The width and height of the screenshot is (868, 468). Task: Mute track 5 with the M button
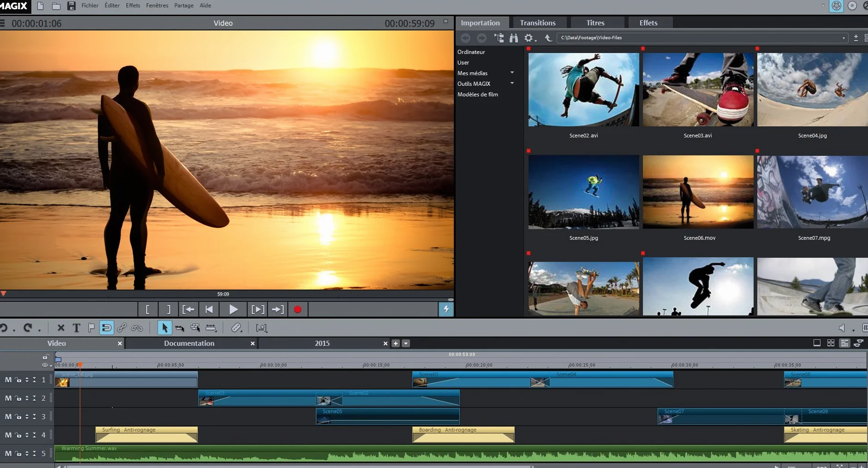[x=8, y=454]
